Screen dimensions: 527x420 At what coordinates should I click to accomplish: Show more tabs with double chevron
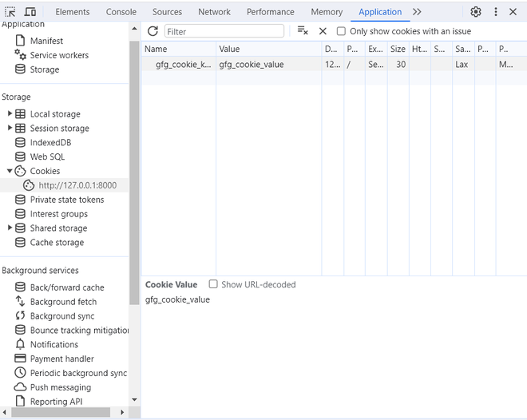pyautogui.click(x=417, y=12)
